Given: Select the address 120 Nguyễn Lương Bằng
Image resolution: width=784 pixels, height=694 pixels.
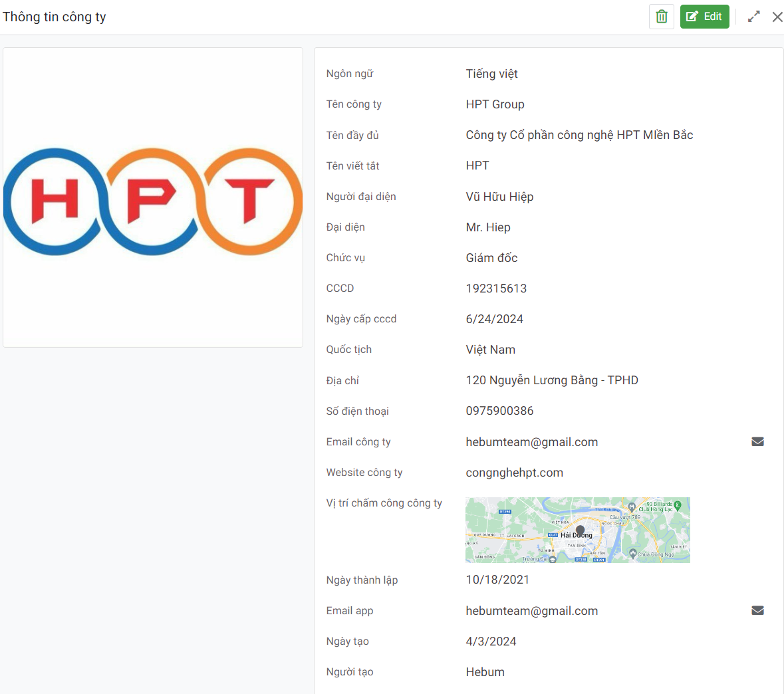Looking at the screenshot, I should pos(551,380).
